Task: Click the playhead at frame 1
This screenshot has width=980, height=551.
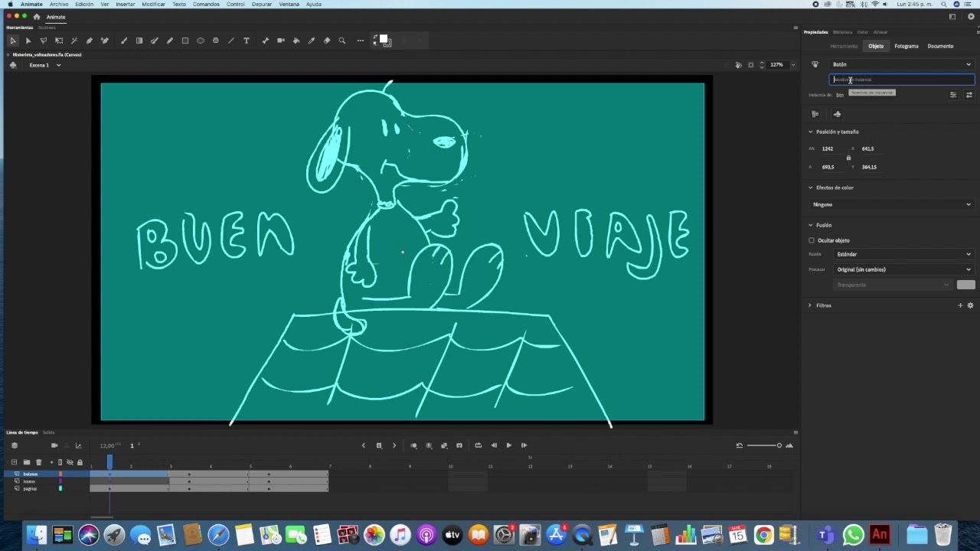Action: [109, 462]
